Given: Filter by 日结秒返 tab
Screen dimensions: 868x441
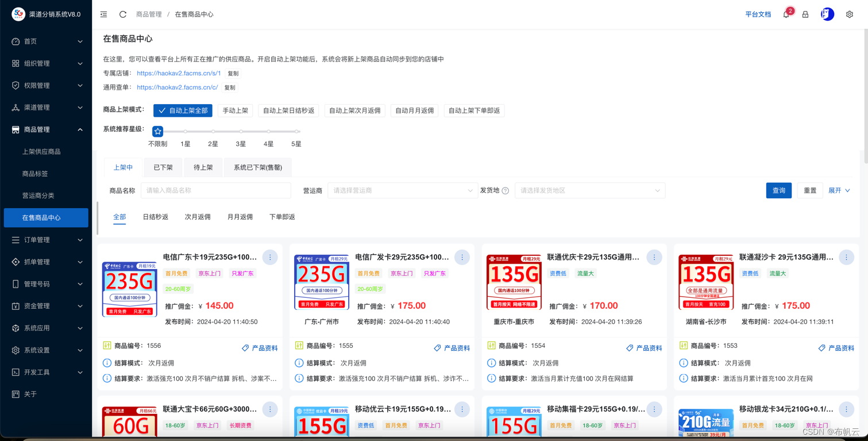Looking at the screenshot, I should pos(155,217).
